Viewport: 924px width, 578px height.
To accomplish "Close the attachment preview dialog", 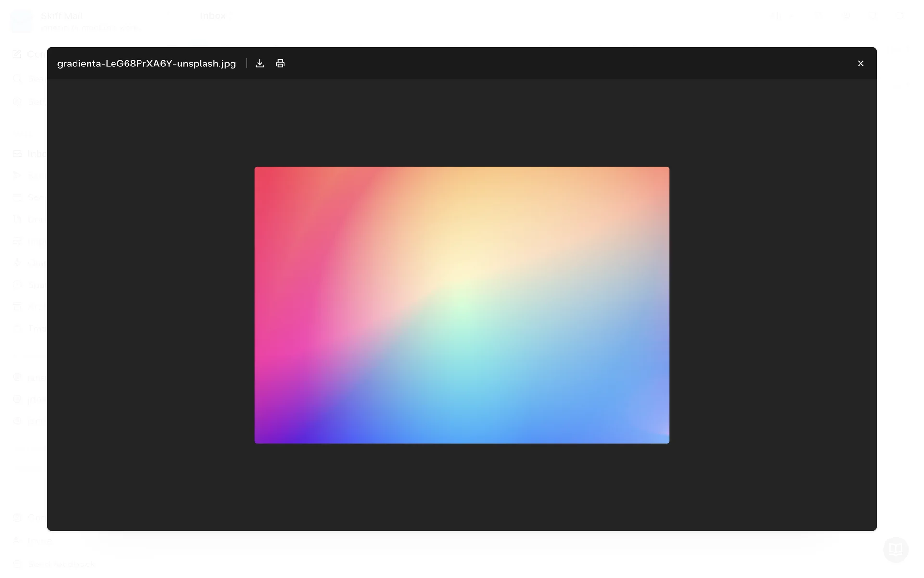I will (x=860, y=64).
